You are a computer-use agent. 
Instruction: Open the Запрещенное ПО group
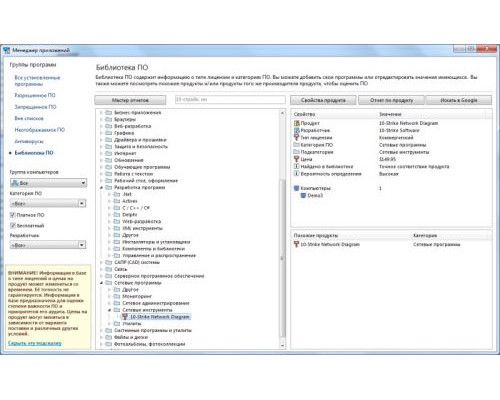[35, 107]
